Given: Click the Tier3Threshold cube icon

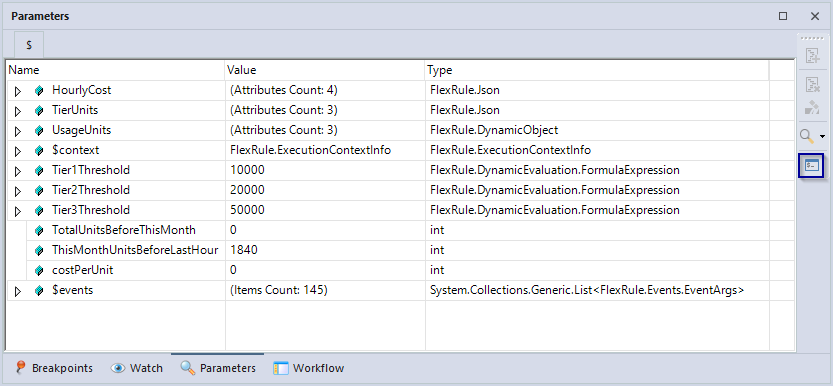Looking at the screenshot, I should point(39,211).
